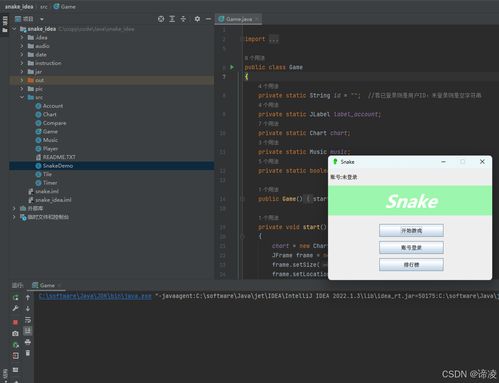This screenshot has width=499, height=383.
Task: Hide the project tool window with minus
Action: pos(208,19)
